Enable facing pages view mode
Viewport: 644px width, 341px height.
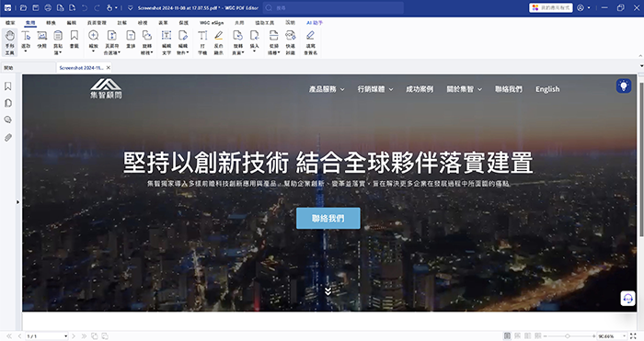[x=528, y=336]
